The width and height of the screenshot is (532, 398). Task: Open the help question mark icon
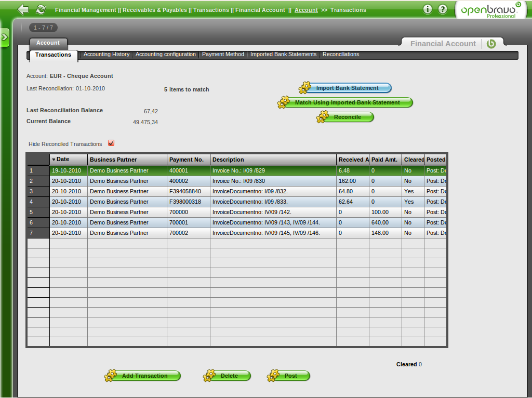(x=443, y=9)
